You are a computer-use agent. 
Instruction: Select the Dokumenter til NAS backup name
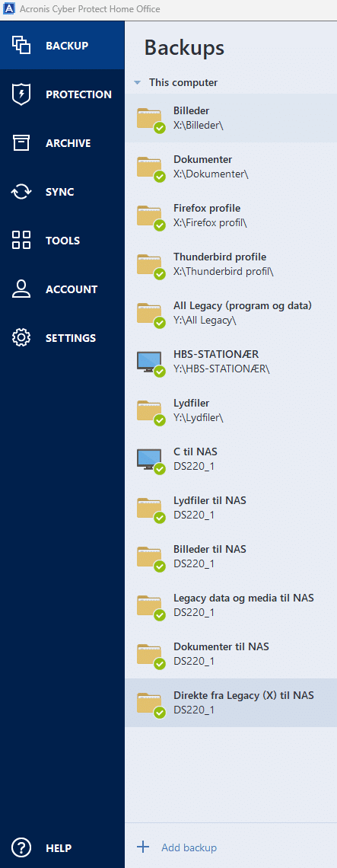[x=221, y=646]
